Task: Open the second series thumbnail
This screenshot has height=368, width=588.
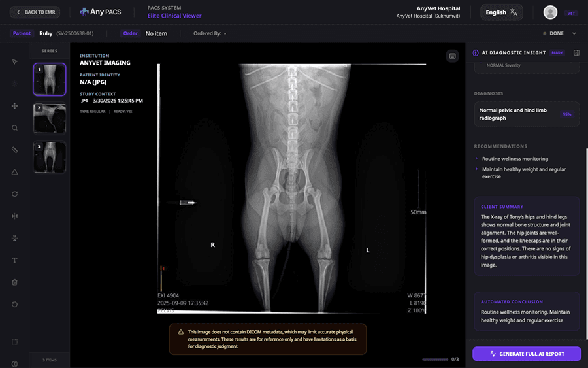Action: (x=50, y=118)
